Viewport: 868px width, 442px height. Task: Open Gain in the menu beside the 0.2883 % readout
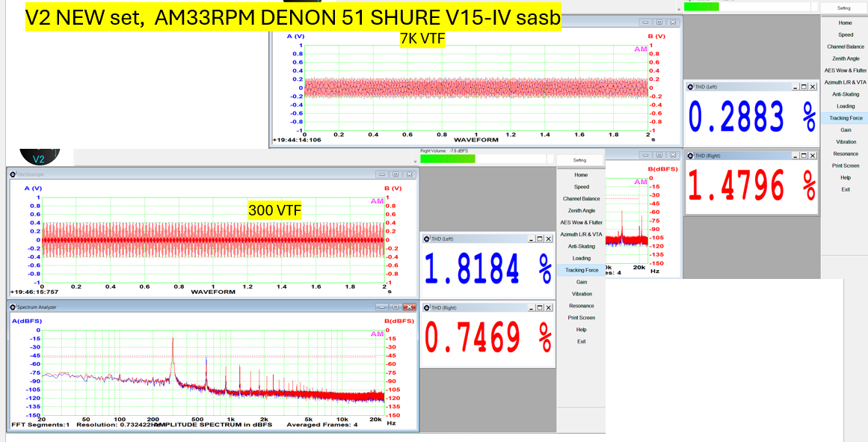846,130
